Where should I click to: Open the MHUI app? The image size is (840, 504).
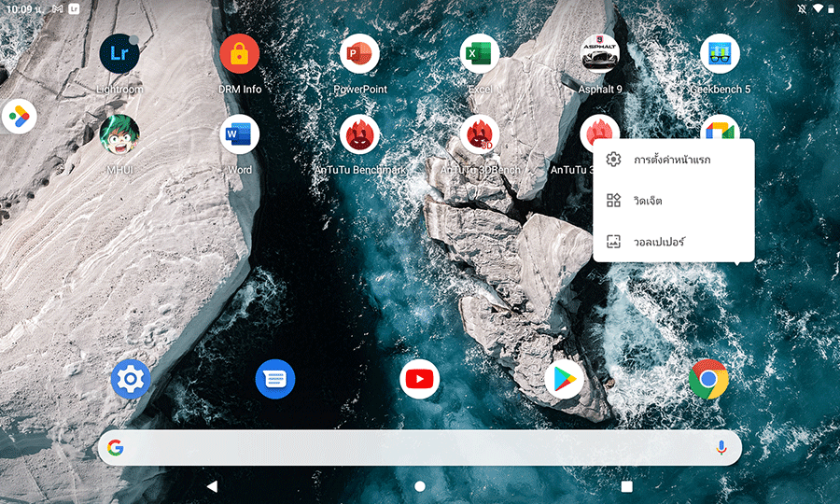tap(119, 134)
